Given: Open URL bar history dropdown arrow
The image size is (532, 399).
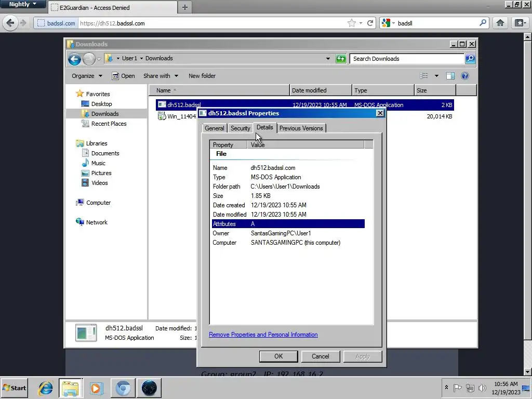Looking at the screenshot, I should tap(361, 23).
